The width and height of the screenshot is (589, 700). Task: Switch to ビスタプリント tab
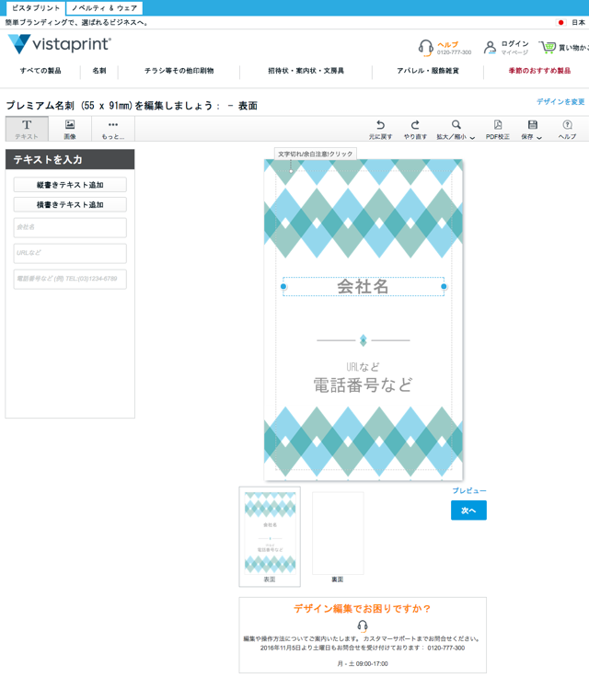(x=36, y=8)
